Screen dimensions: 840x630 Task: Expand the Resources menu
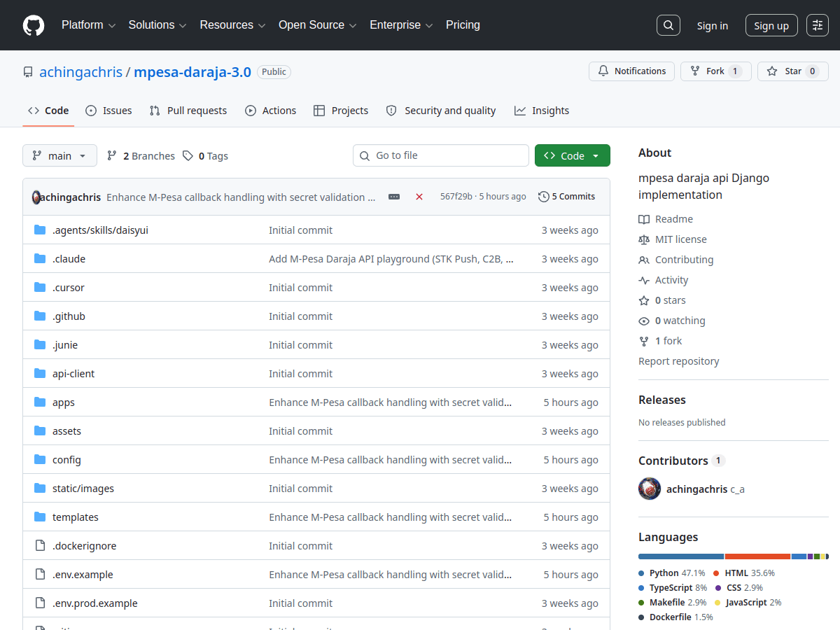point(233,25)
